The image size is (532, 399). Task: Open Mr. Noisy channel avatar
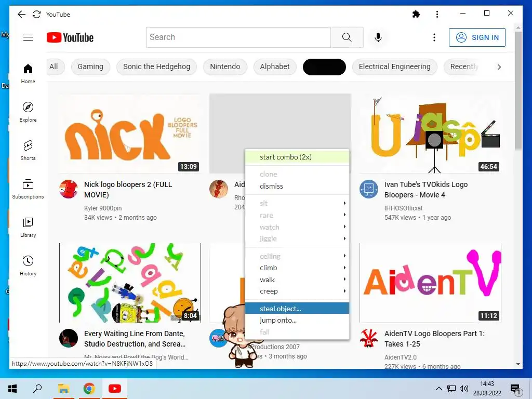pos(69,338)
